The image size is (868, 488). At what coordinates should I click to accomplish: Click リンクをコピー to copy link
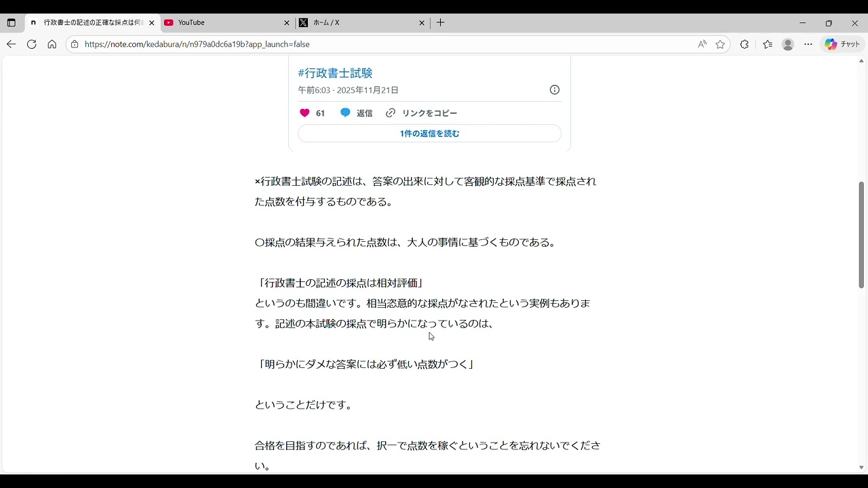tap(422, 113)
